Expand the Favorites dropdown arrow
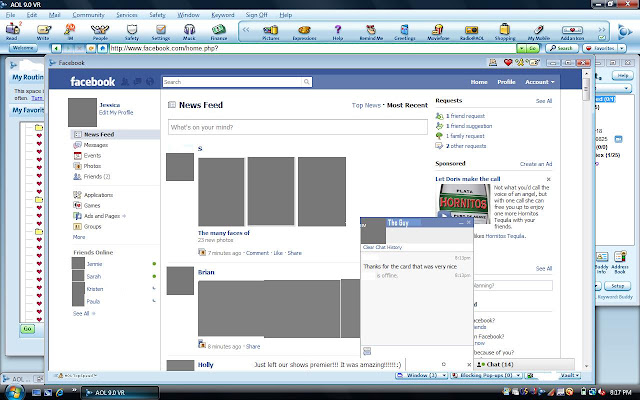640x400 pixels. [x=621, y=48]
